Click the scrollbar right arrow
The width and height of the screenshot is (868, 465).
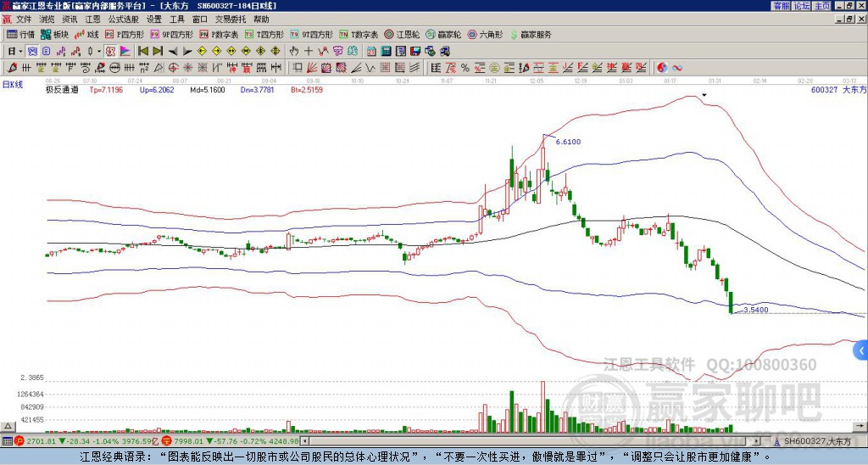756,441
